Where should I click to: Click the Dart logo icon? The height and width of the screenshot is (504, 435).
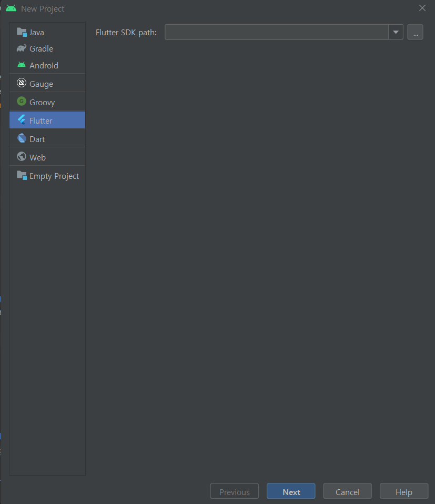pyautogui.click(x=22, y=138)
